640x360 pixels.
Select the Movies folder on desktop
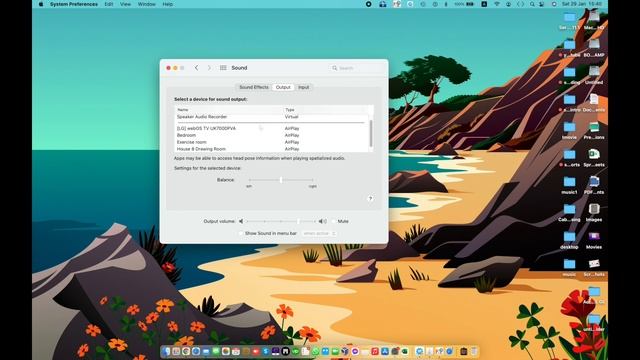593,239
